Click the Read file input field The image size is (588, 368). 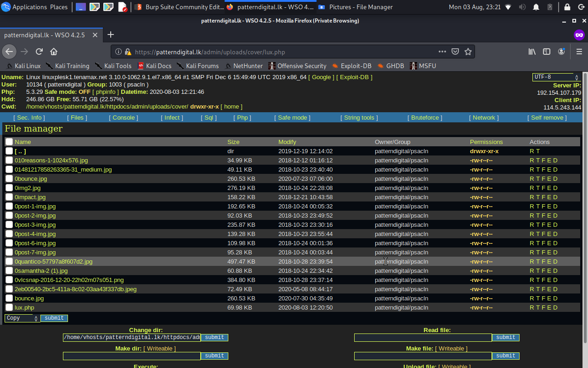pos(423,338)
